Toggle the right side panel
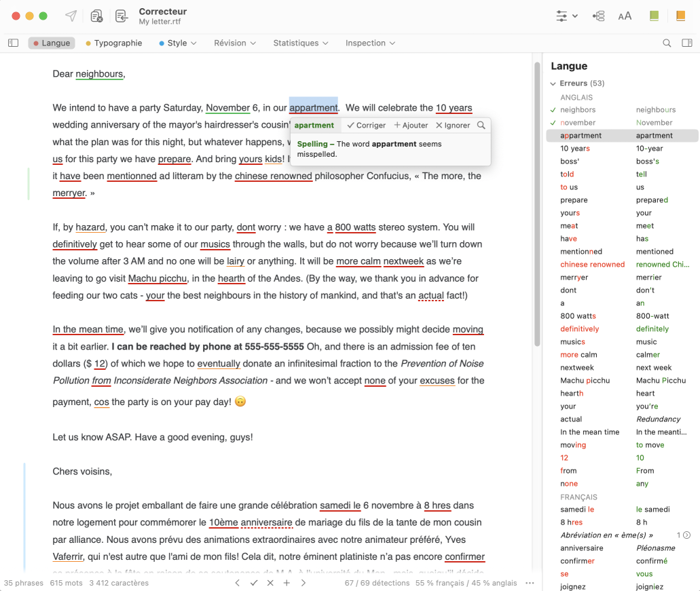This screenshot has height=591, width=700. point(687,43)
